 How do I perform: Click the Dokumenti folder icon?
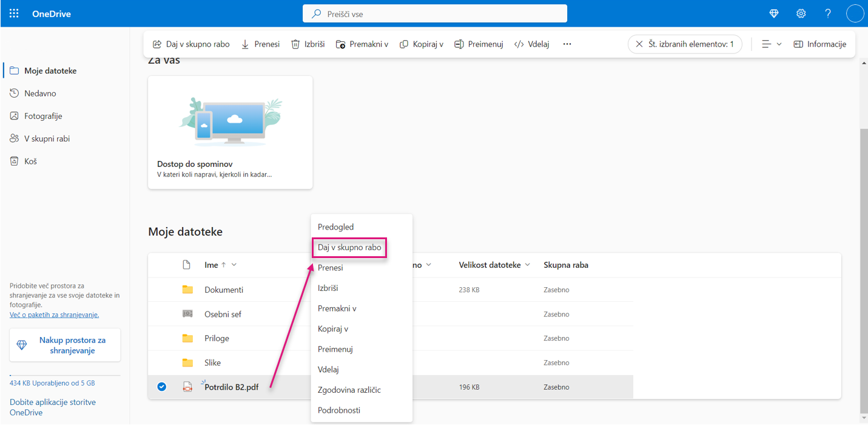[x=187, y=290]
